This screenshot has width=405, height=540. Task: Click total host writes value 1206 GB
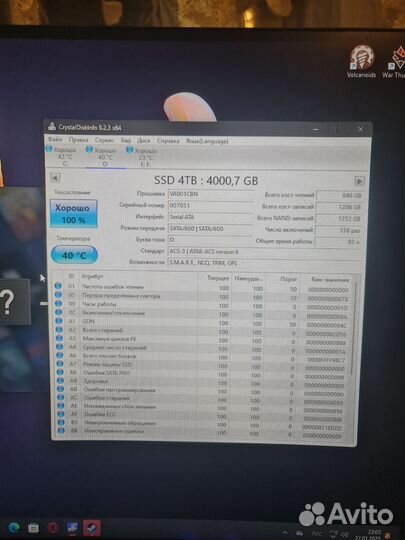[x=339, y=207]
